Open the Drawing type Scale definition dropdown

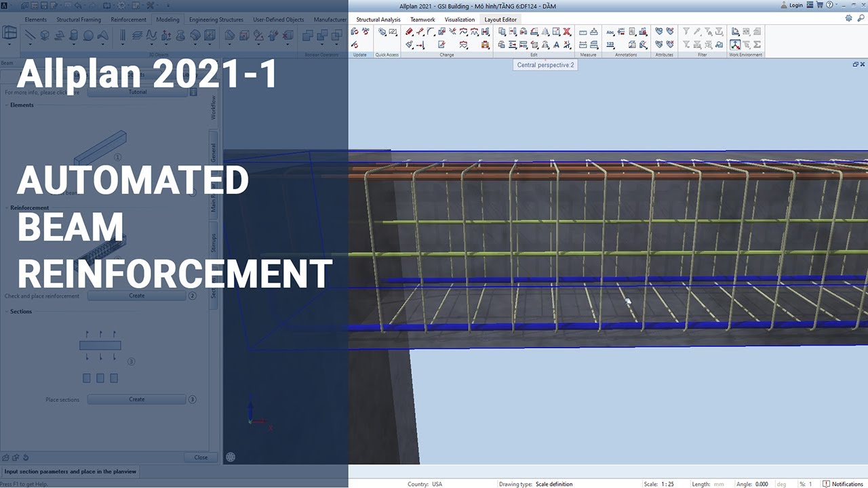point(554,484)
